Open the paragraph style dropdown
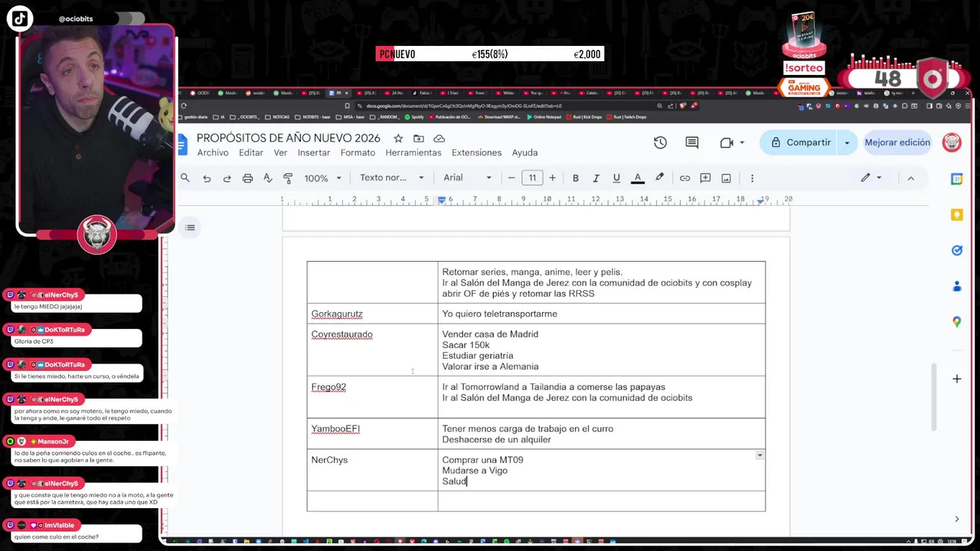The height and width of the screenshot is (551, 980). click(391, 178)
